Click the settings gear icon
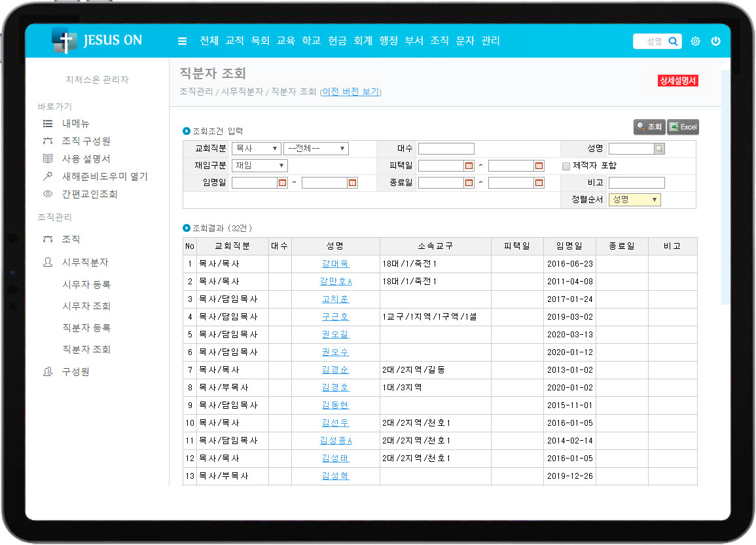This screenshot has height=545, width=756. (695, 41)
